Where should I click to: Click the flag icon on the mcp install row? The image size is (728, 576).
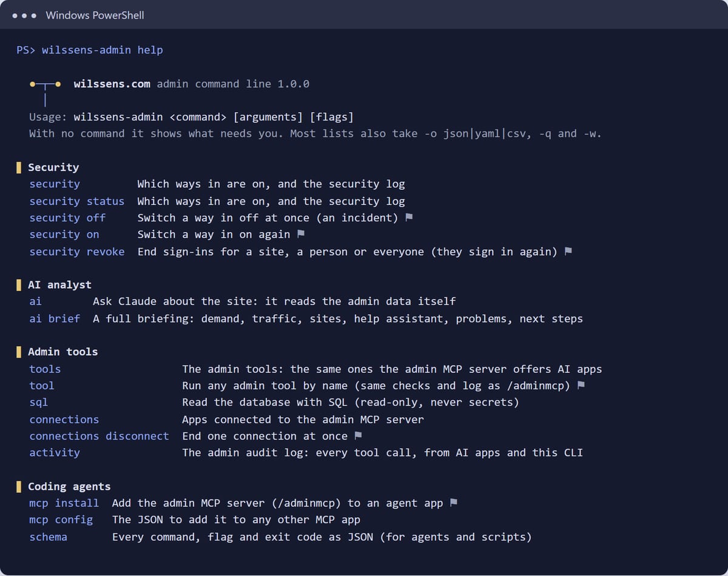point(453,503)
